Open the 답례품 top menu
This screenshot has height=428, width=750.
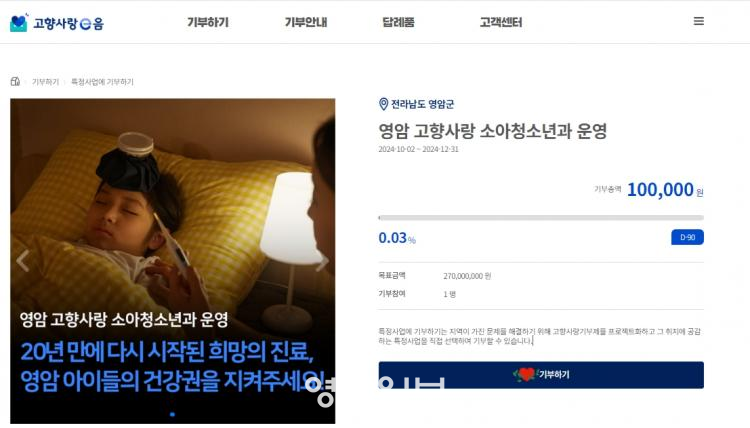click(398, 22)
